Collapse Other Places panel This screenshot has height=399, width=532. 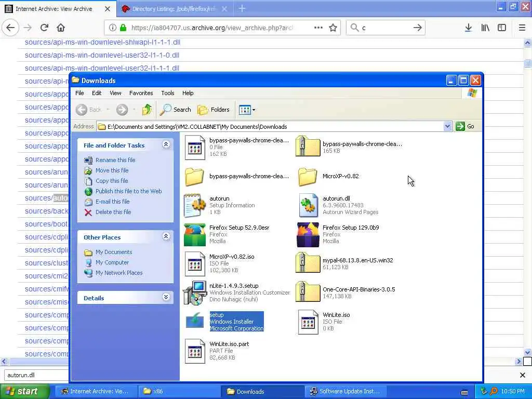166,236
